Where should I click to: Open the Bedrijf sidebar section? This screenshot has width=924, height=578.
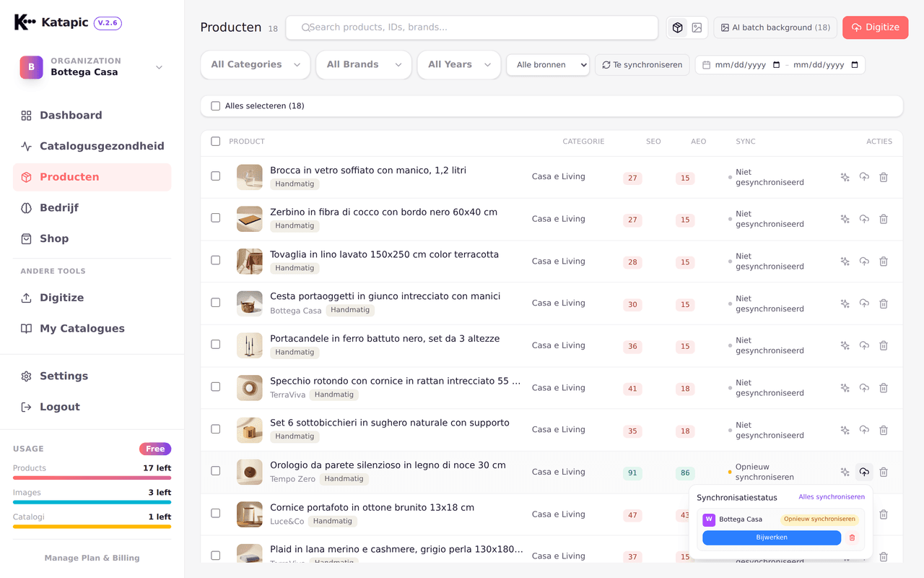coord(92,208)
